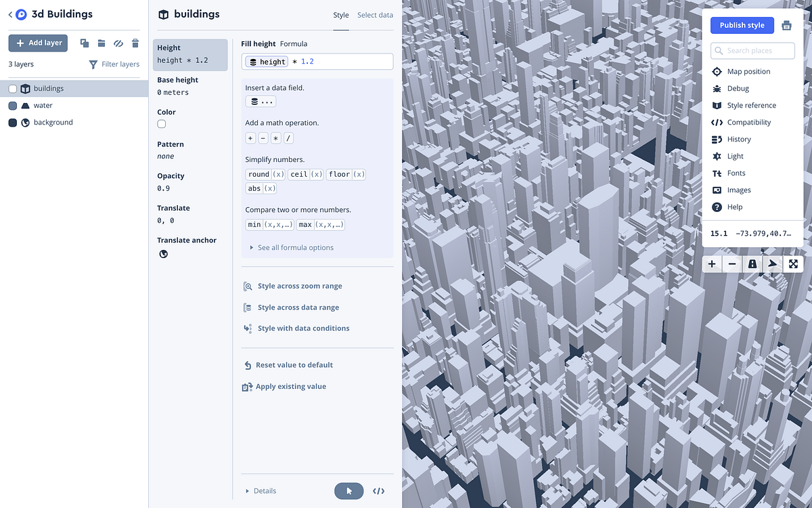Click the fullscreen map control
The image size is (812, 508).
click(792, 263)
